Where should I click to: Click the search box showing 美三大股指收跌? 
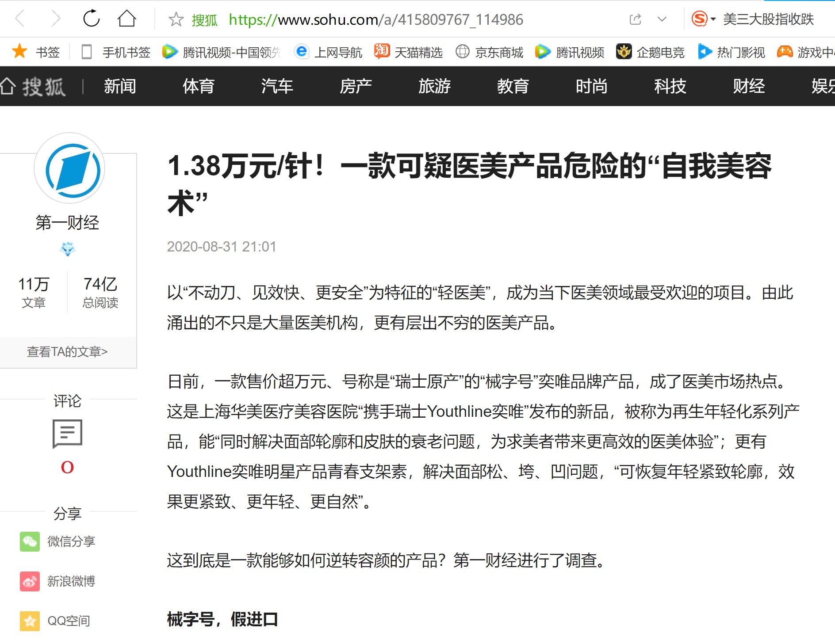tap(768, 19)
